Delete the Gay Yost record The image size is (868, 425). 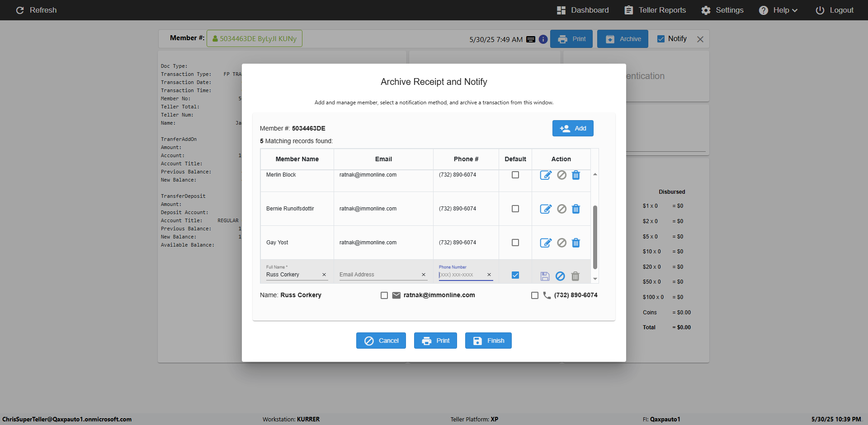click(576, 243)
